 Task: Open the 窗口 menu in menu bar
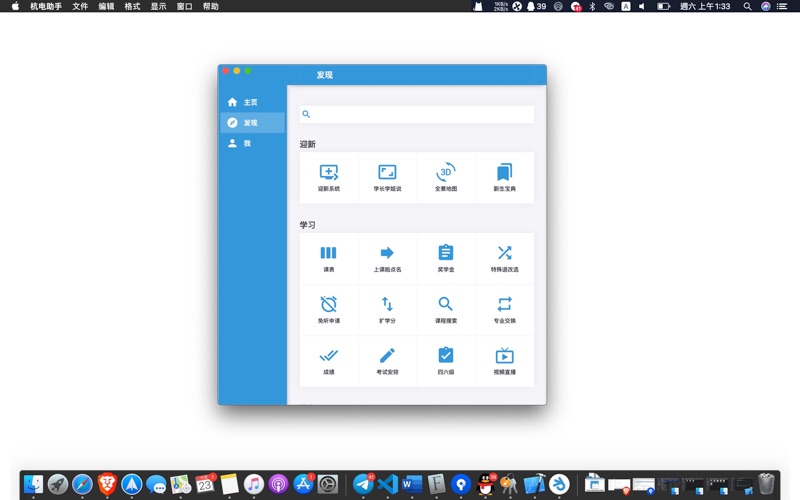[x=184, y=6]
